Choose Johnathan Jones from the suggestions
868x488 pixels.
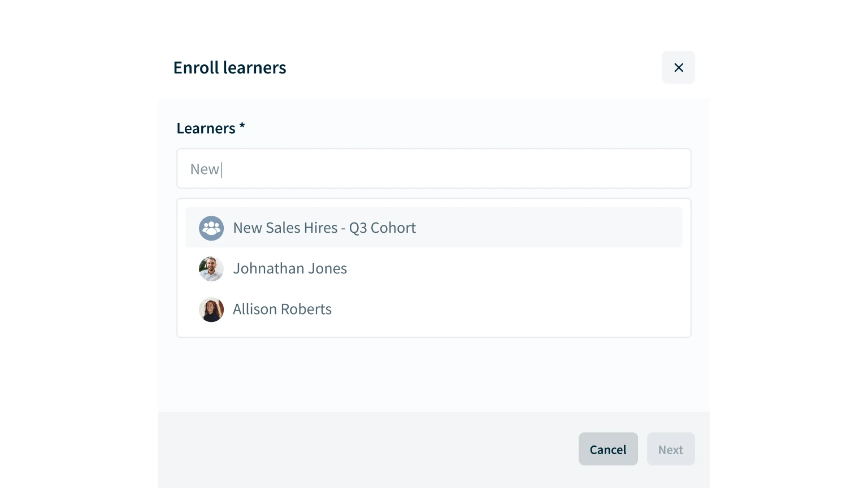[x=290, y=269]
